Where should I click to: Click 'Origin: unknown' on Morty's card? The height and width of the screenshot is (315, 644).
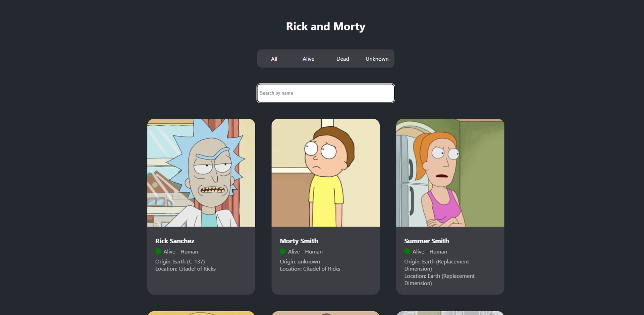click(x=300, y=262)
